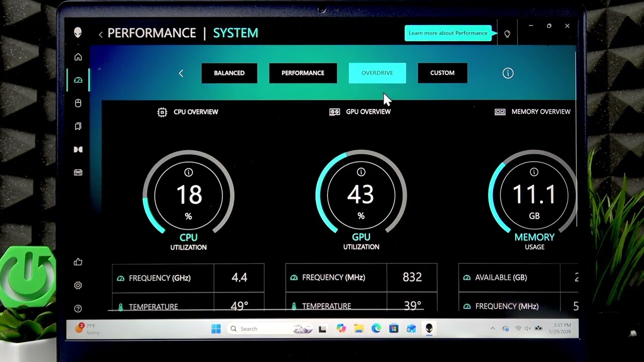This screenshot has height=362, width=644.
Task: Click thermometer icon beside CPU Temperature
Action: point(121,307)
